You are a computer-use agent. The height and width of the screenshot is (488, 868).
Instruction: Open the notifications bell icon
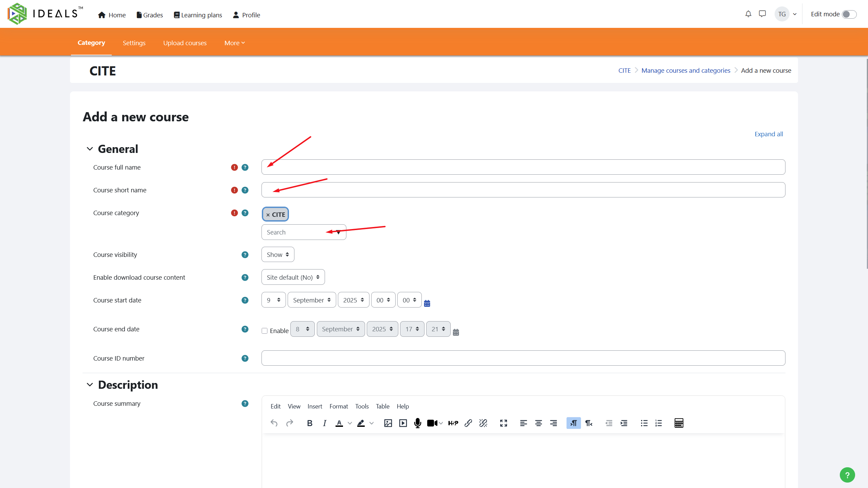[x=748, y=14]
